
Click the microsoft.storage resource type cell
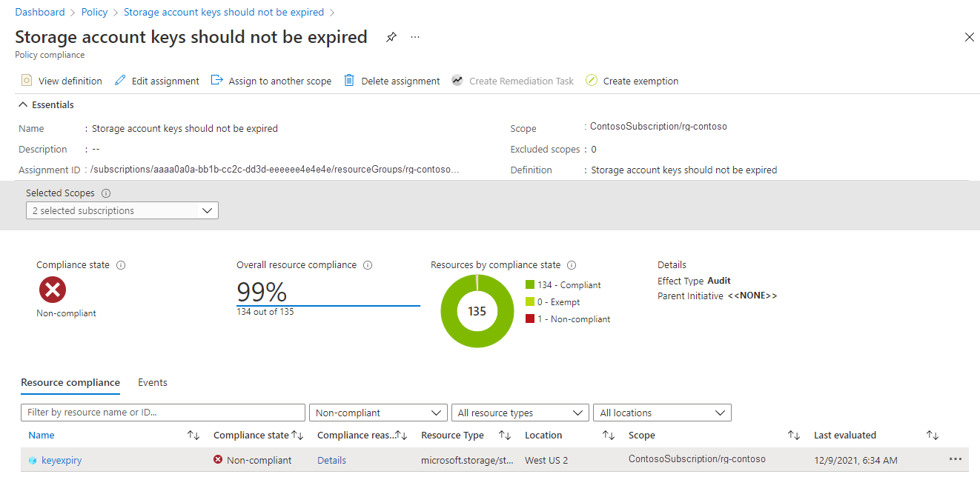468,461
